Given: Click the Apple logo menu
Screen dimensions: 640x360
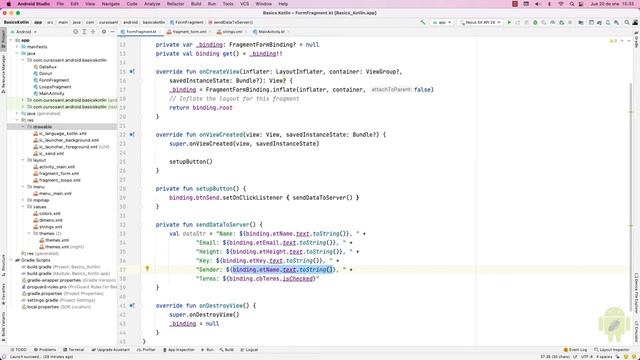Looking at the screenshot, I should [8, 4].
